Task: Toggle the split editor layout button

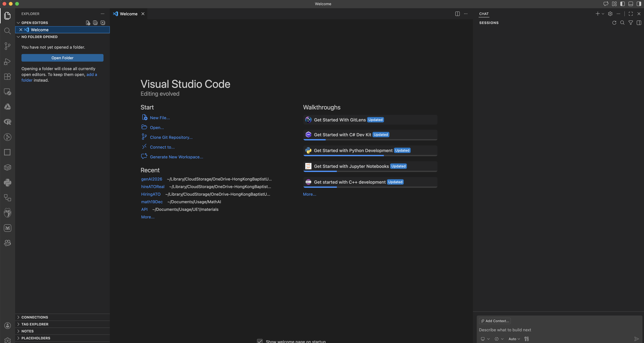Action: pos(457,14)
